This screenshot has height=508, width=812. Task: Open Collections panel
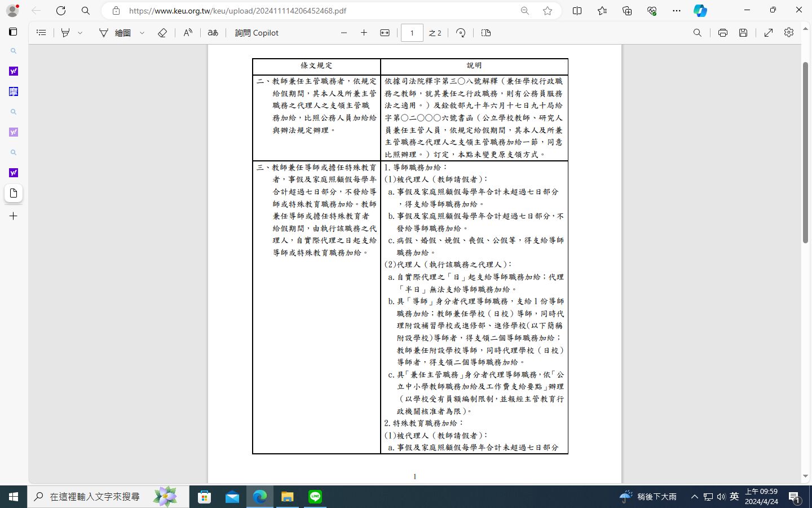(627, 11)
